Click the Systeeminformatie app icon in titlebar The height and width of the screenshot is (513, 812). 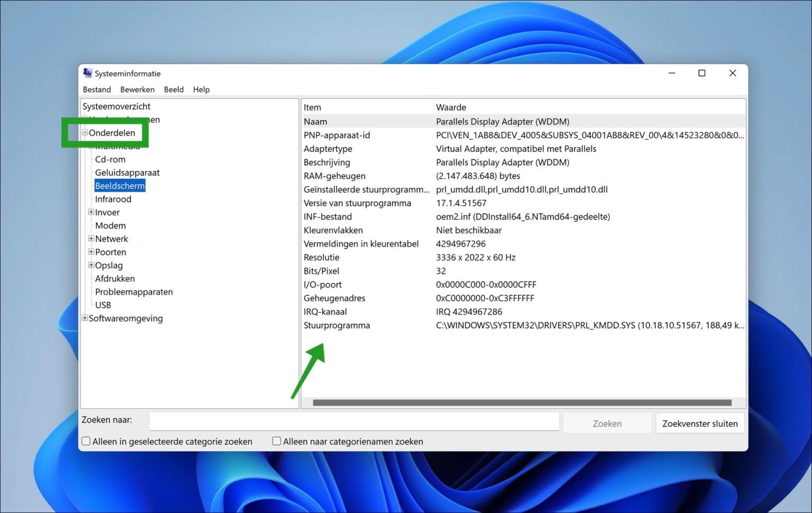click(86, 73)
